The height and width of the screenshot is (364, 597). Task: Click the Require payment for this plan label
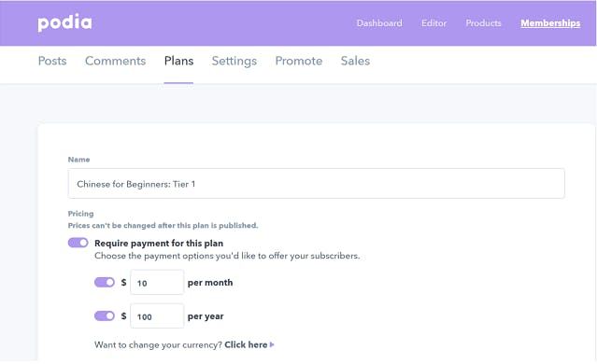[x=159, y=243]
